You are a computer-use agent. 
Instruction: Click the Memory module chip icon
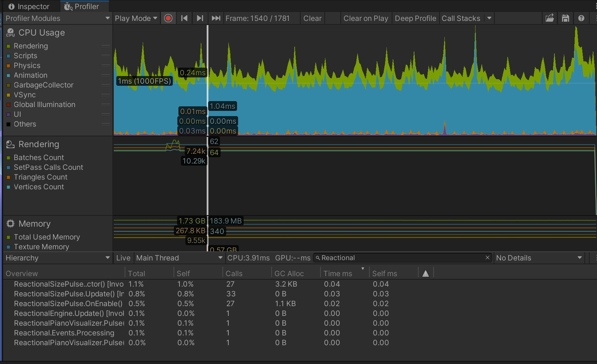click(x=10, y=223)
